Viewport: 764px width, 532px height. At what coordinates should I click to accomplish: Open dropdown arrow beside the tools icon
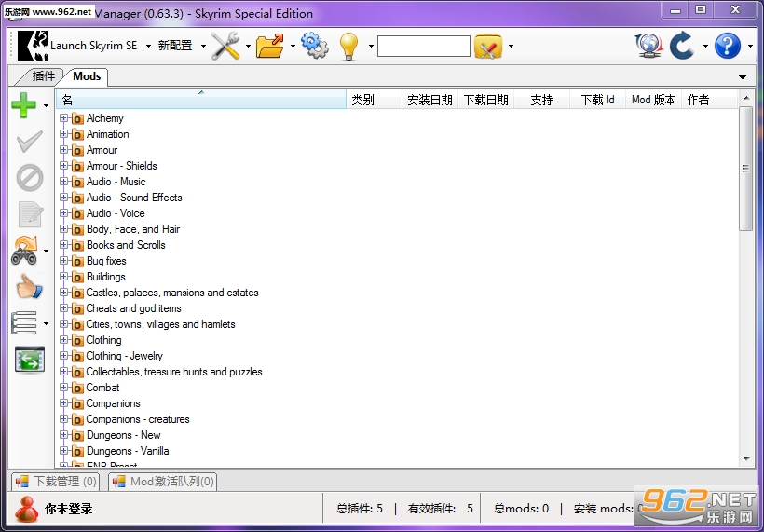[248, 47]
